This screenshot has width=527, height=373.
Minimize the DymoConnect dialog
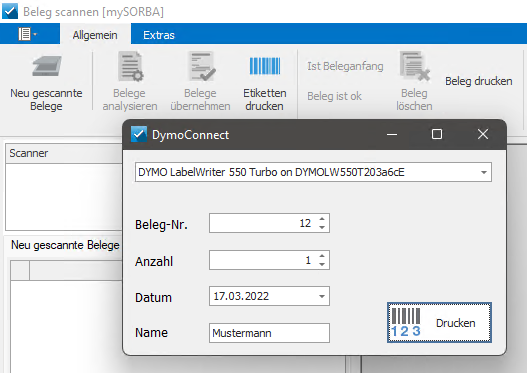[392, 134]
